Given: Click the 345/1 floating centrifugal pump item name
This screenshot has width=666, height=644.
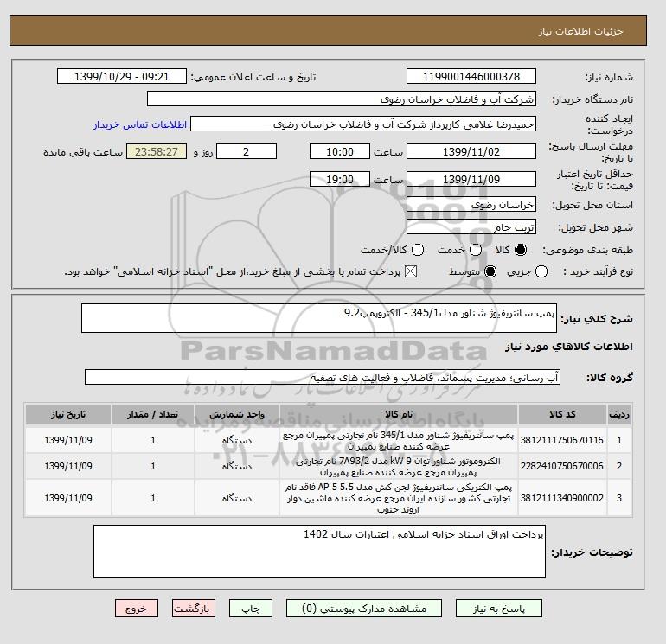Looking at the screenshot, I should tap(399, 441).
